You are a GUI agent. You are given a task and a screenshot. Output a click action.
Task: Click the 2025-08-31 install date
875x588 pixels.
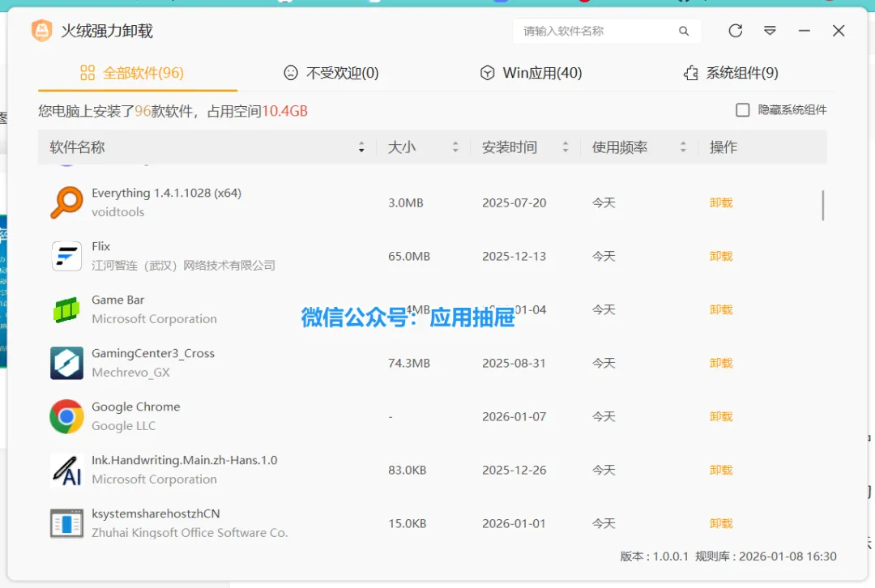514,364
